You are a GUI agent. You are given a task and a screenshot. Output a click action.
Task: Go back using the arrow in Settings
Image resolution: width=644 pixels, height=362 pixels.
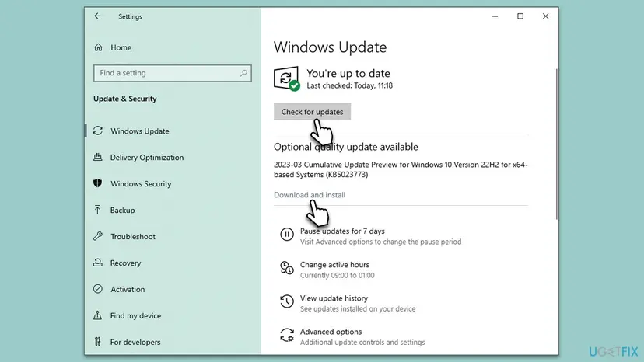98,16
